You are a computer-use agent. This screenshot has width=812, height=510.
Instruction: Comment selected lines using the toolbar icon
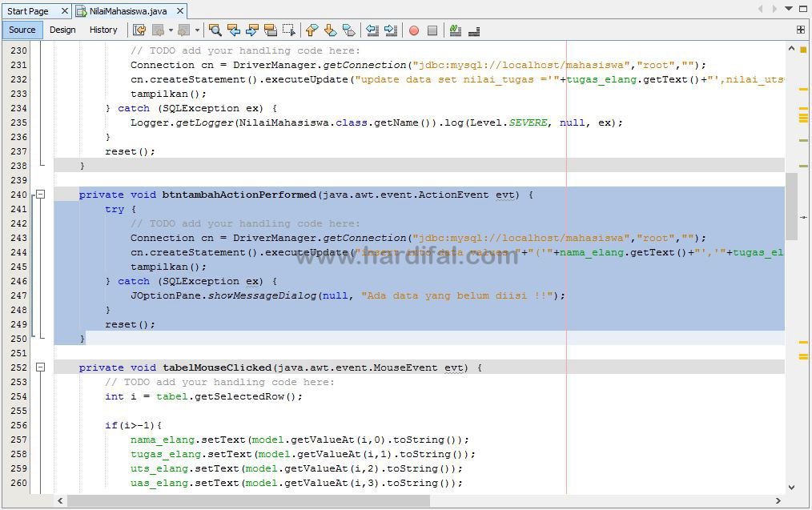(454, 30)
